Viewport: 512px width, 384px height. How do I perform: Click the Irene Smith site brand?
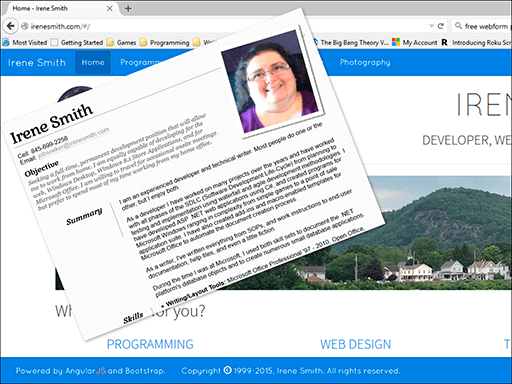37,62
